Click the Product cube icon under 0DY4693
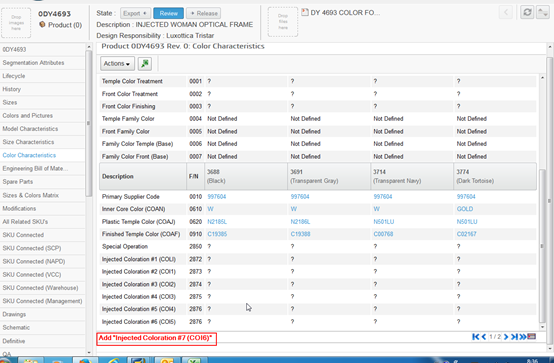 42,25
